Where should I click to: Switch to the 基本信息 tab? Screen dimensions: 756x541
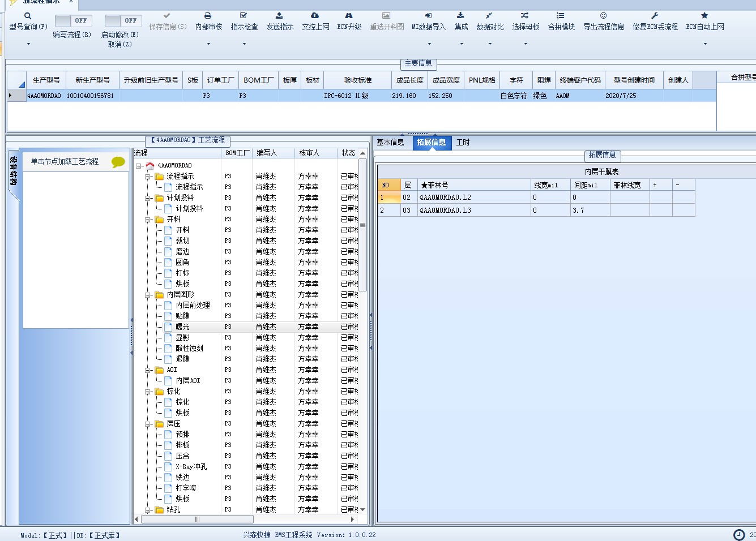click(391, 143)
